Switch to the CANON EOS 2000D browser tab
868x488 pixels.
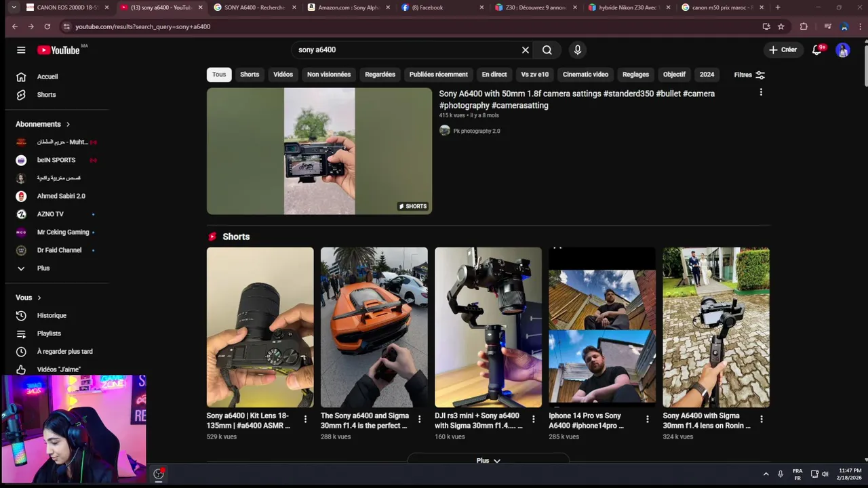tap(66, 7)
